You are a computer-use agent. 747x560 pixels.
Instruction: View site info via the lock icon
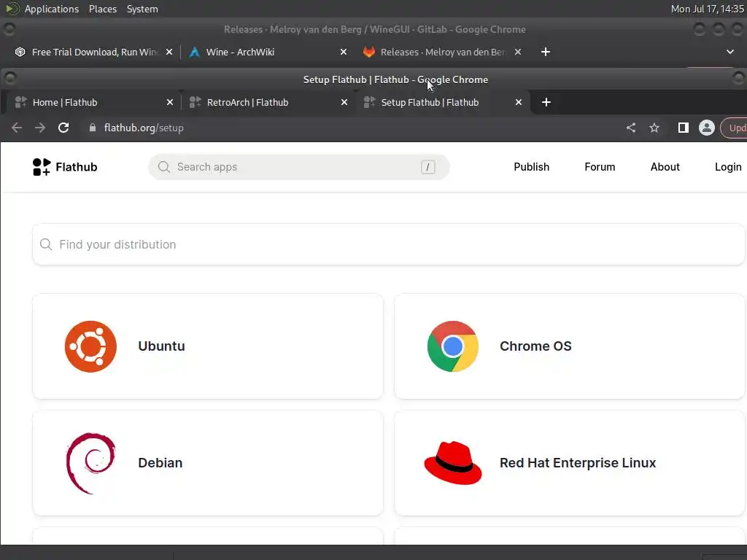click(93, 128)
